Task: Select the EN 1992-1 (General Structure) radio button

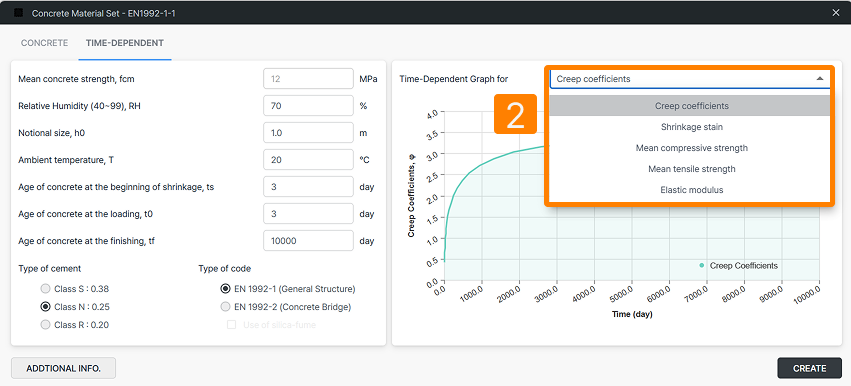Action: pyautogui.click(x=225, y=289)
